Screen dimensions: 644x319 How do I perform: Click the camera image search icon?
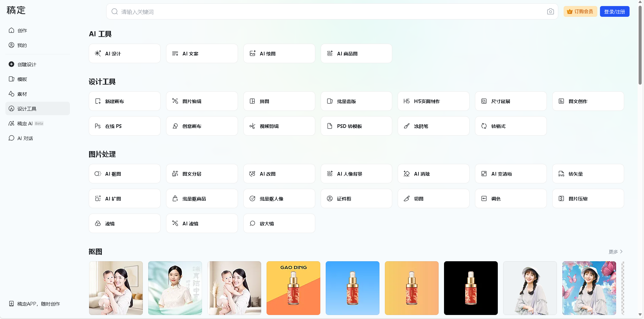click(x=550, y=12)
